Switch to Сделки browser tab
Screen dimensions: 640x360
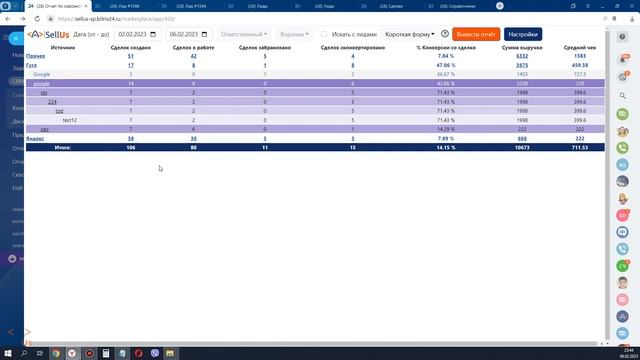pyautogui.click(x=391, y=6)
